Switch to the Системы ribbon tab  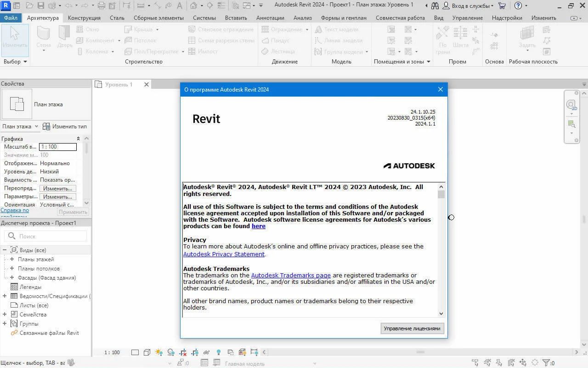204,18
